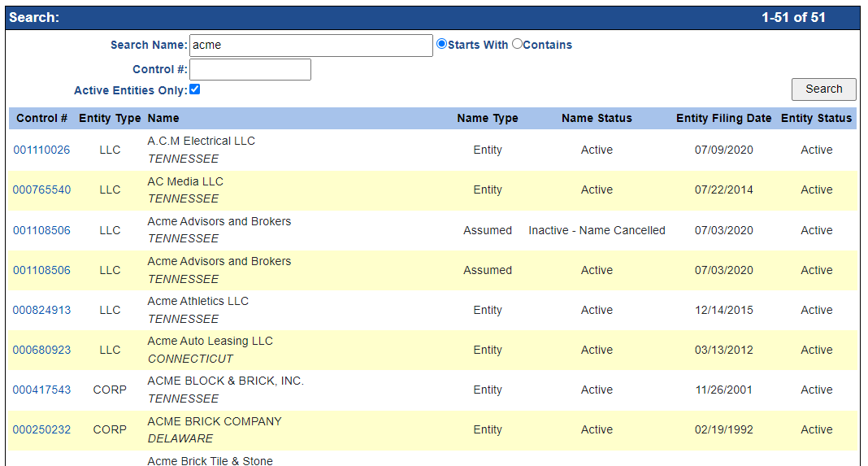Open control number 000250232 link

(41, 430)
